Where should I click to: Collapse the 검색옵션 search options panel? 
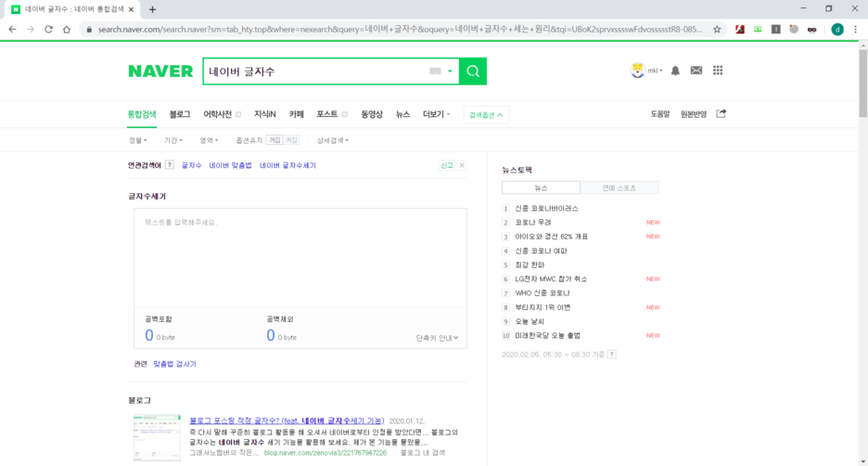point(486,115)
